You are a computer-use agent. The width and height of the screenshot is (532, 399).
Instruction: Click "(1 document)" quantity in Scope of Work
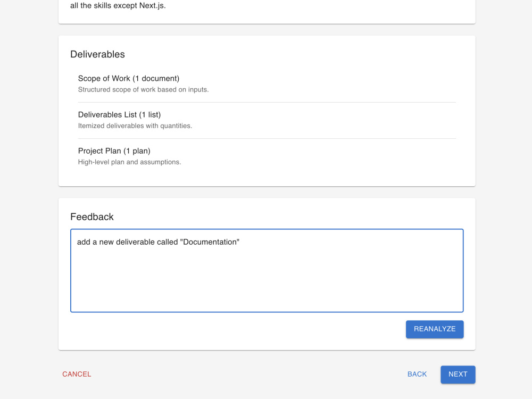coord(156,78)
